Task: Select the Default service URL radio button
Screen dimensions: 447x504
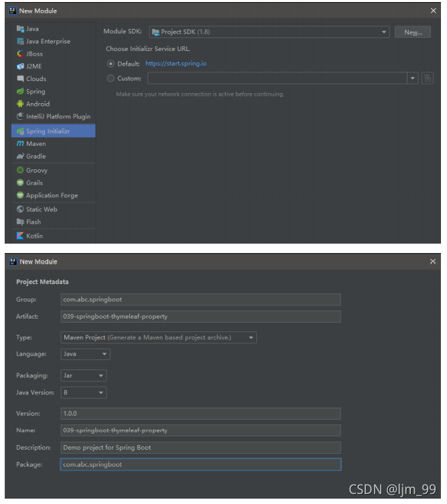Action: (110, 64)
